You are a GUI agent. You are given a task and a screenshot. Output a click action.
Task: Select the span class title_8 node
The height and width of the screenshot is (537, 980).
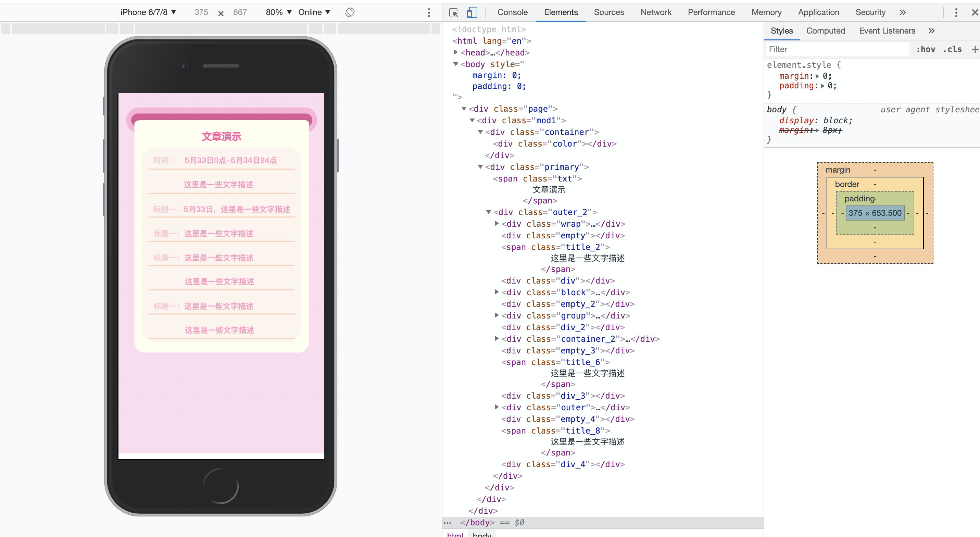[555, 430]
